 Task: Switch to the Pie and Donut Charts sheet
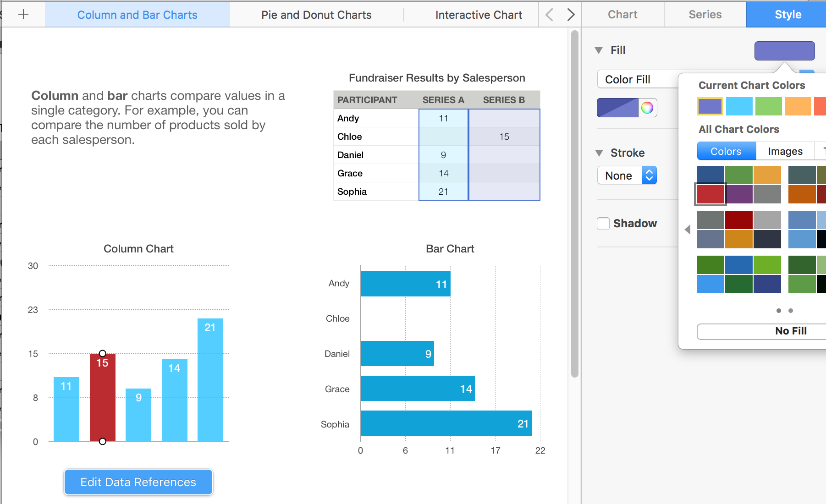pos(316,15)
